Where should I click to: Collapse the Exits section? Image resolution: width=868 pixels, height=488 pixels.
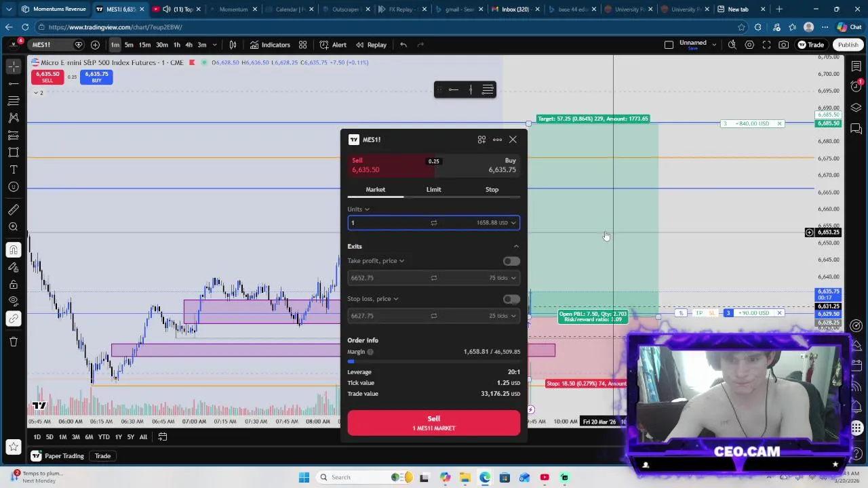(x=516, y=247)
